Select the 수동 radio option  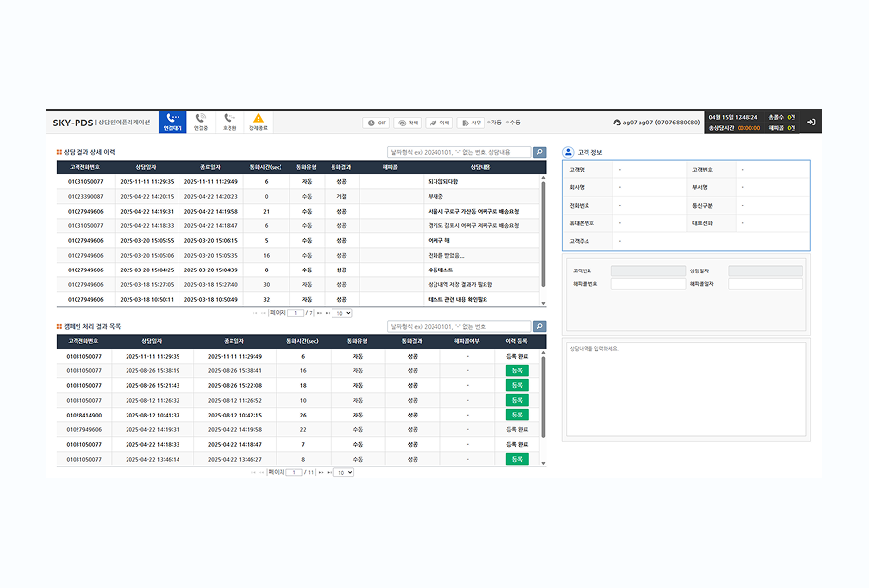pyautogui.click(x=508, y=122)
